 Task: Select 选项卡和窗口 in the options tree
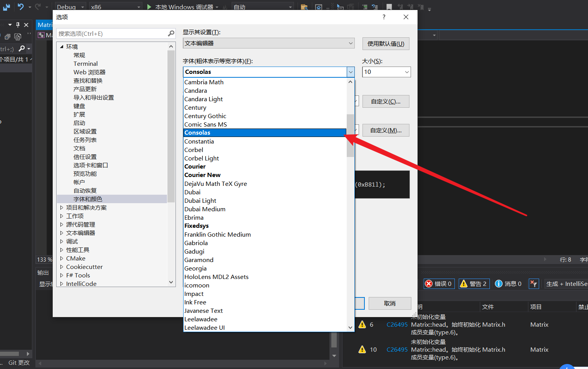[x=91, y=165]
